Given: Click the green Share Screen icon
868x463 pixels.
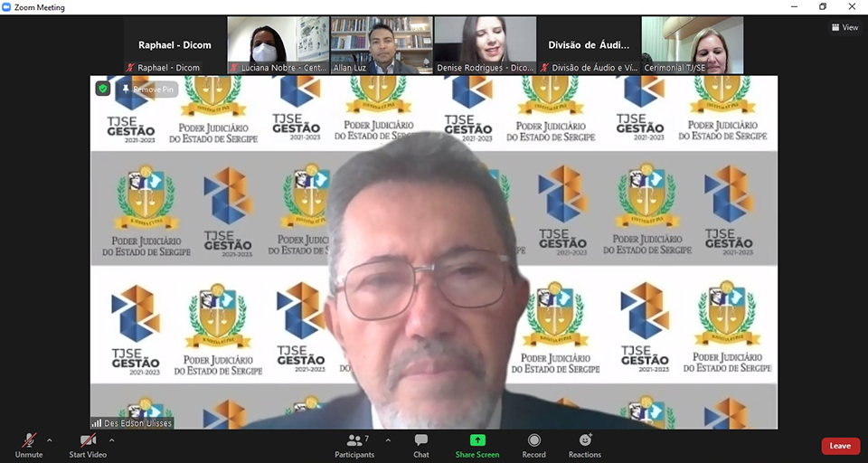Looking at the screenshot, I should [477, 440].
